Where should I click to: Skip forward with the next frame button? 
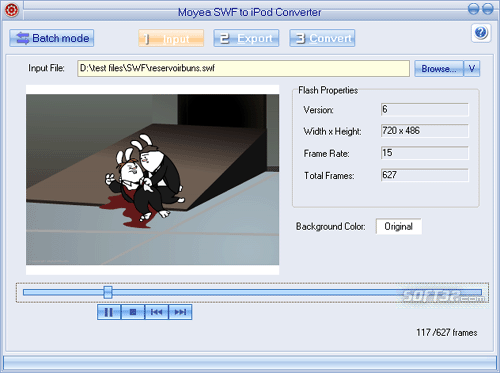tap(180, 312)
